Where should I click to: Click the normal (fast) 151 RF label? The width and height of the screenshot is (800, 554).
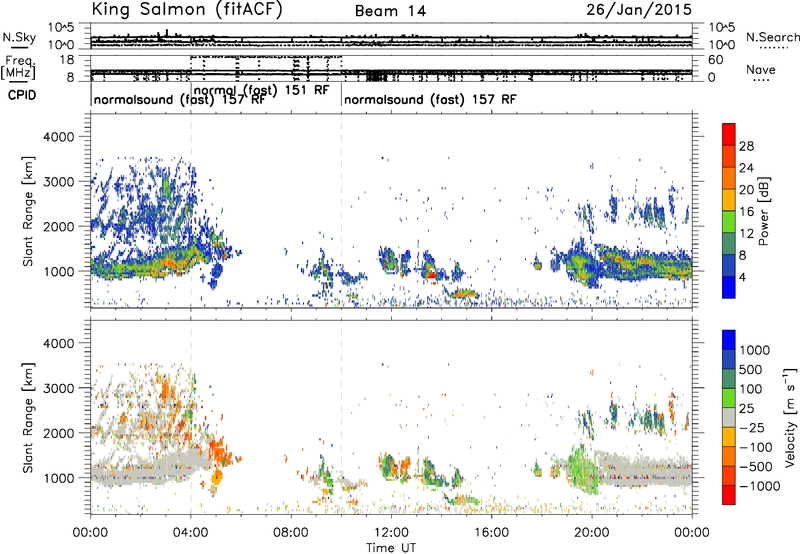pos(262,90)
